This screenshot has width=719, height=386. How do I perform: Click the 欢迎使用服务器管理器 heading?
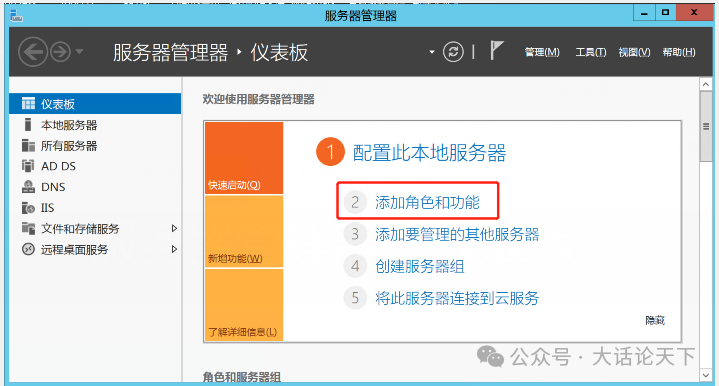[259, 99]
